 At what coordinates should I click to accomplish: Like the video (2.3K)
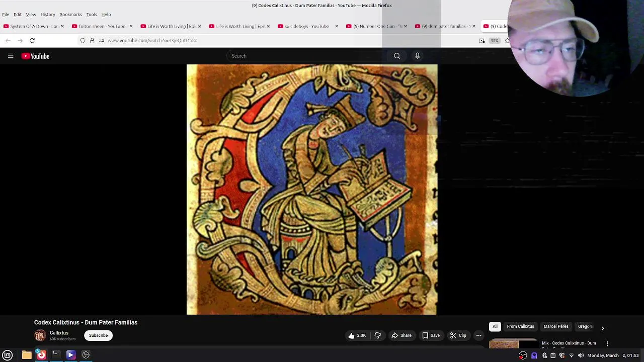pos(357,335)
